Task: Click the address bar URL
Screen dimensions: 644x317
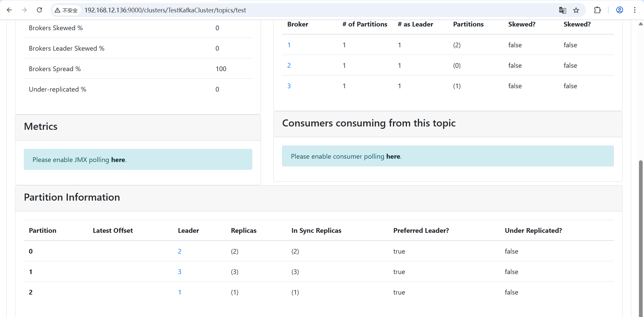Action: coord(165,10)
